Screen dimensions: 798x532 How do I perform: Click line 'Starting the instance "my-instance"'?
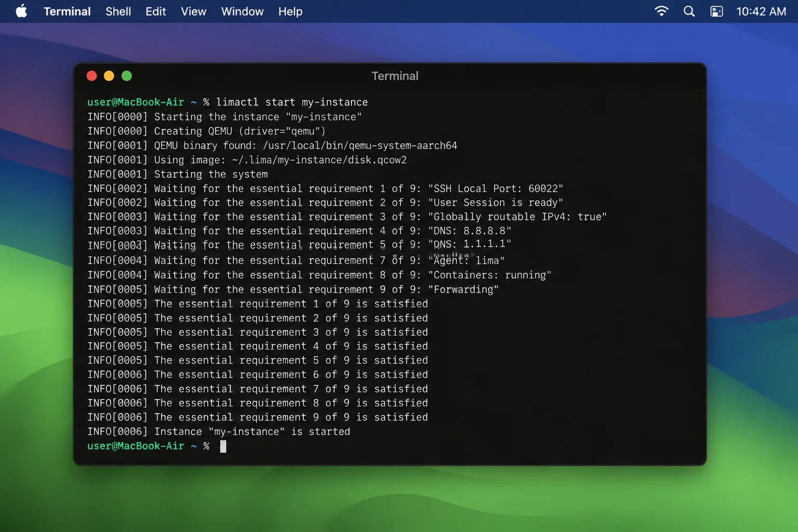258,117
